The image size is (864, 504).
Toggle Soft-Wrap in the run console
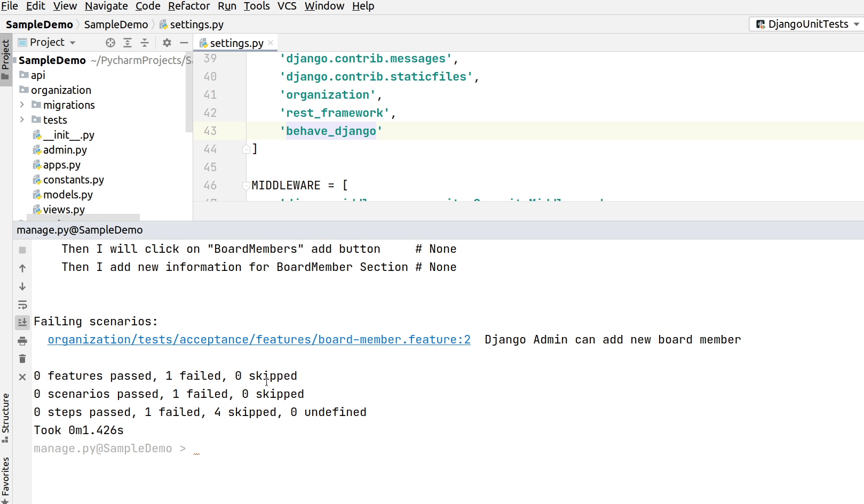click(22, 305)
